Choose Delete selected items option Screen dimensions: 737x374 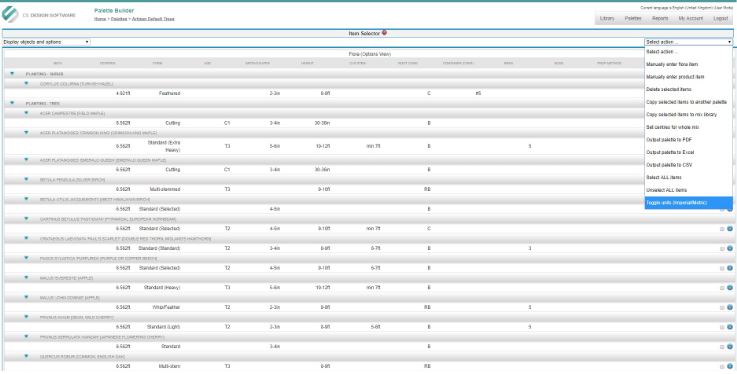(x=688, y=89)
